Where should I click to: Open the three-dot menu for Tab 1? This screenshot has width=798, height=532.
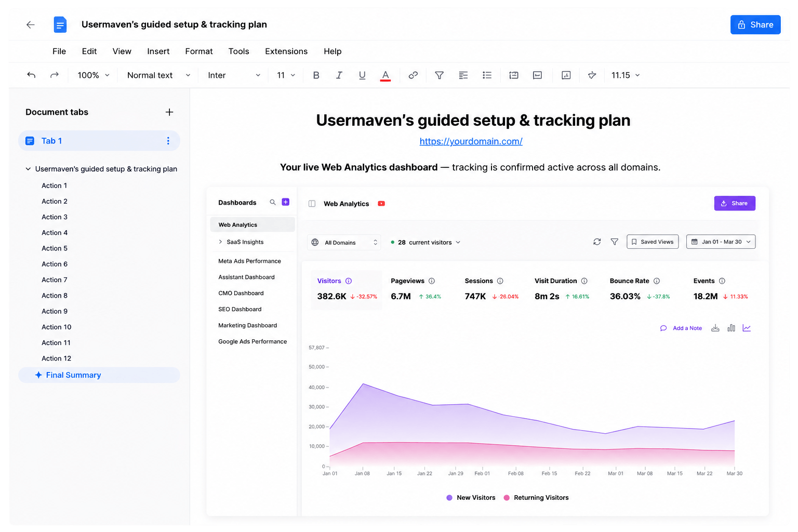tap(168, 141)
